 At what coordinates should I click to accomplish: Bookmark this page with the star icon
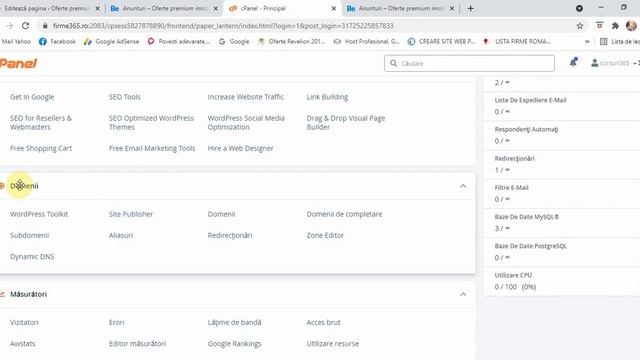coord(580,26)
